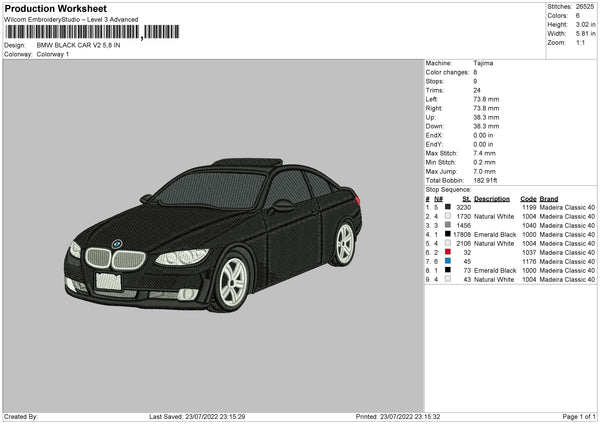This screenshot has height=424, width=600.
Task: Click the 'Production Worksheet' title
Action: point(55,9)
